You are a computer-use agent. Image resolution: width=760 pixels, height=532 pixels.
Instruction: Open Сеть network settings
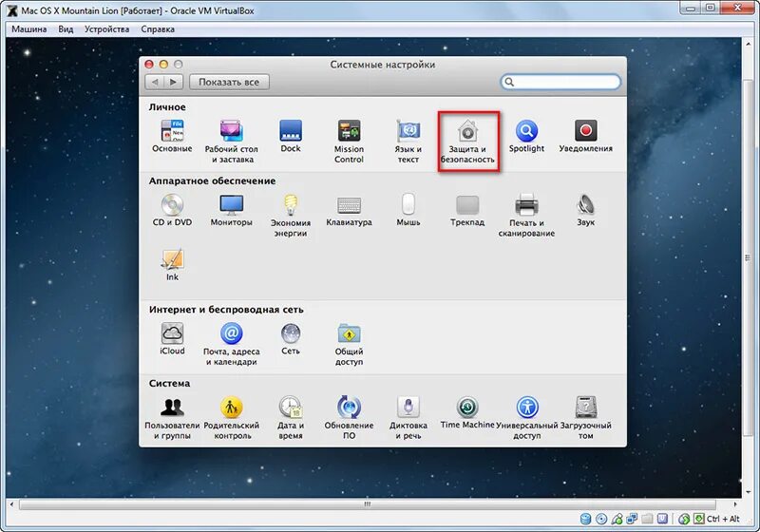(x=291, y=339)
